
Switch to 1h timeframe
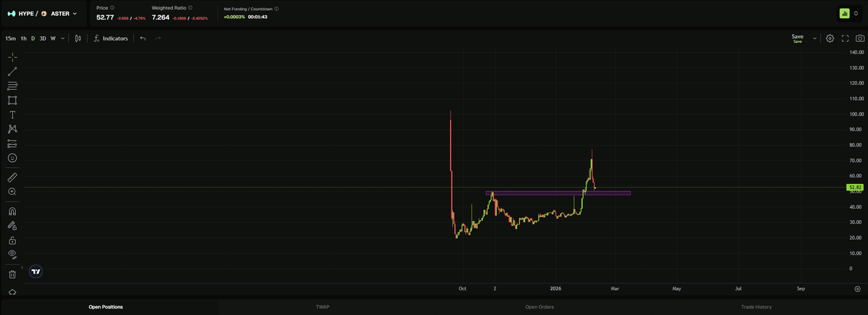click(x=24, y=38)
